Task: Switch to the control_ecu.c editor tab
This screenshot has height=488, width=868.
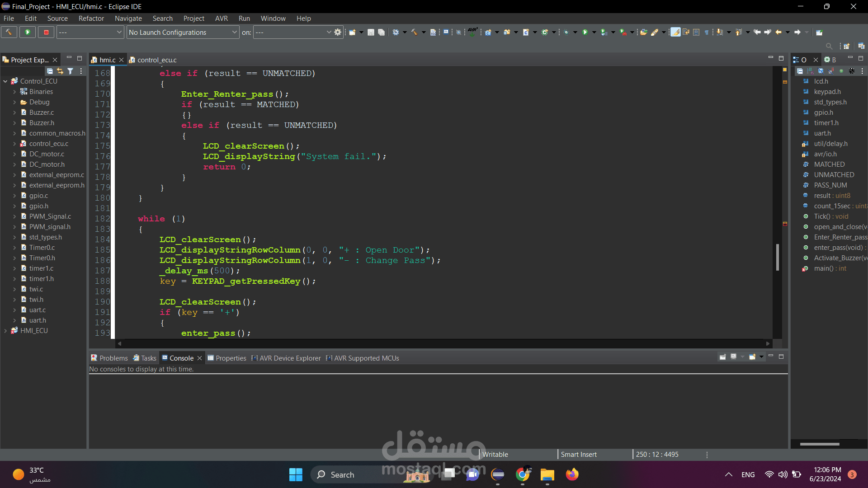Action: tap(156, 60)
